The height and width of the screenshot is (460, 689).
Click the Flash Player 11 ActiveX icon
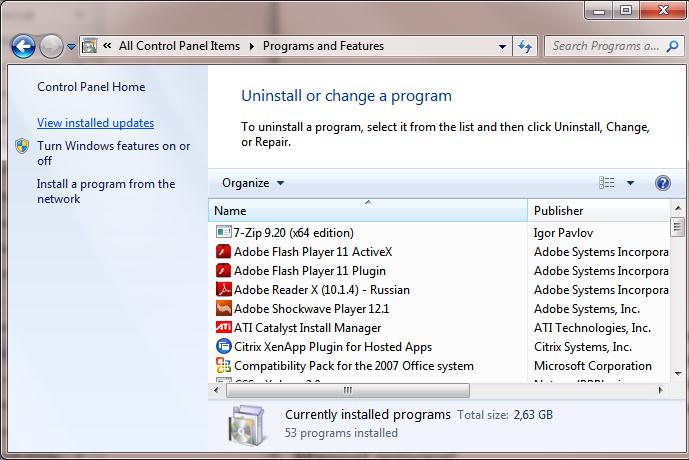tap(223, 251)
